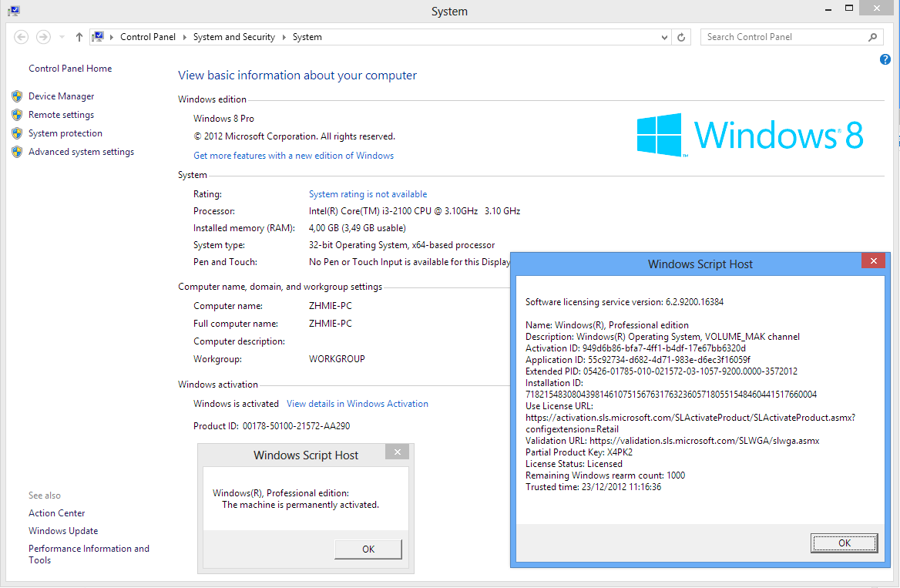Expand arrow after System and Security breadcrumb
The width and height of the screenshot is (900, 588).
point(284,37)
